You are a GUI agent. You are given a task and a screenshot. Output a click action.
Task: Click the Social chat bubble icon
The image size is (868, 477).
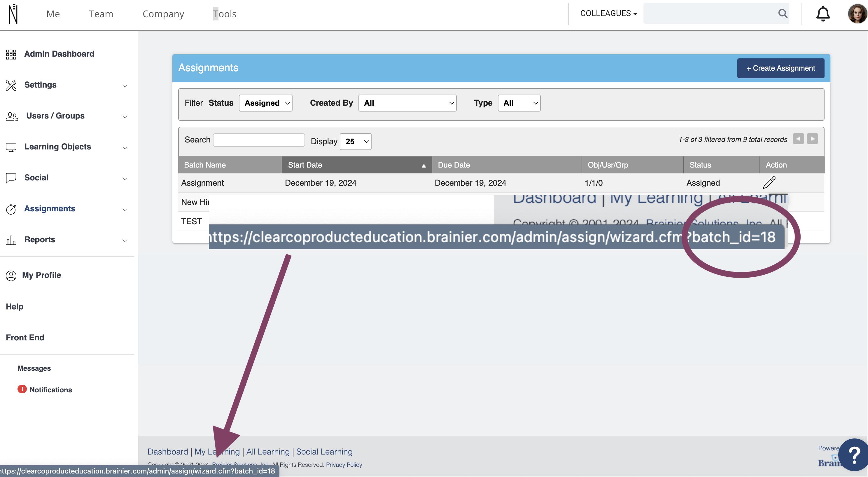click(x=11, y=178)
